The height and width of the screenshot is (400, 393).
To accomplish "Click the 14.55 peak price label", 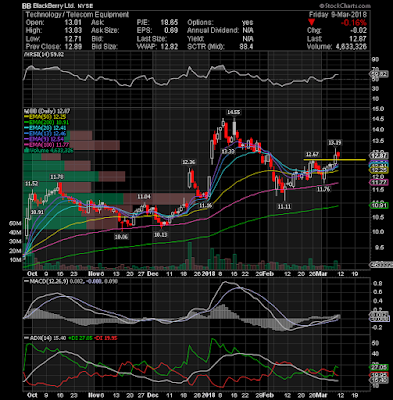I will (x=233, y=112).
